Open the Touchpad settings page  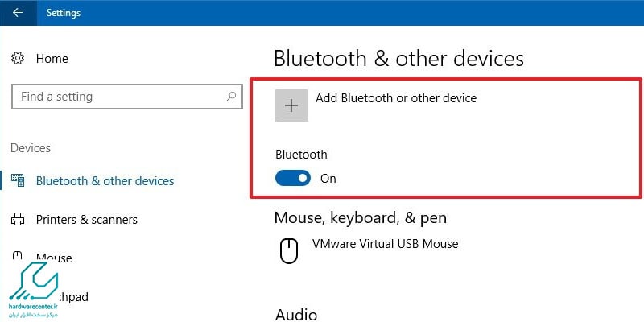[x=70, y=296]
